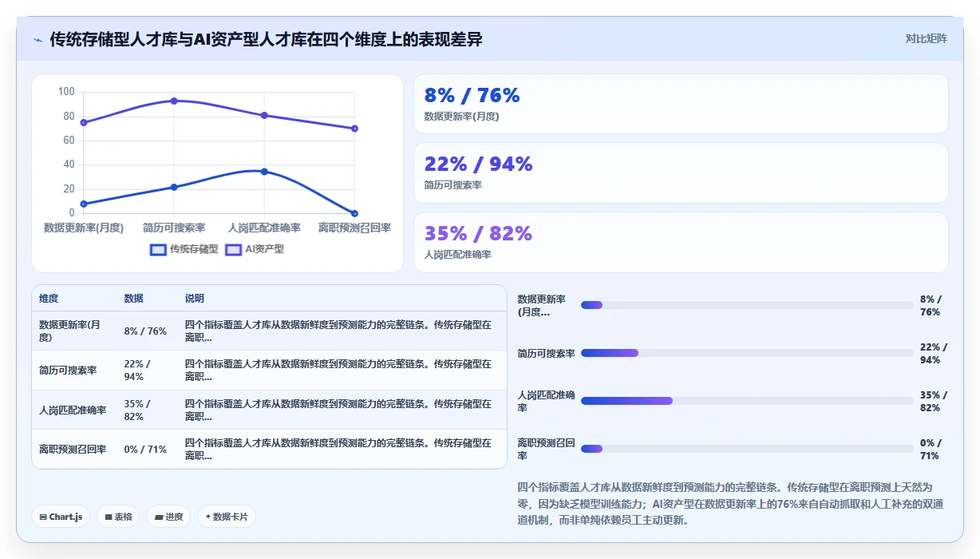Screen dimensions: 980x559
Task: Select the table cell 离职预测召回率
Action: pyautogui.click(x=74, y=450)
